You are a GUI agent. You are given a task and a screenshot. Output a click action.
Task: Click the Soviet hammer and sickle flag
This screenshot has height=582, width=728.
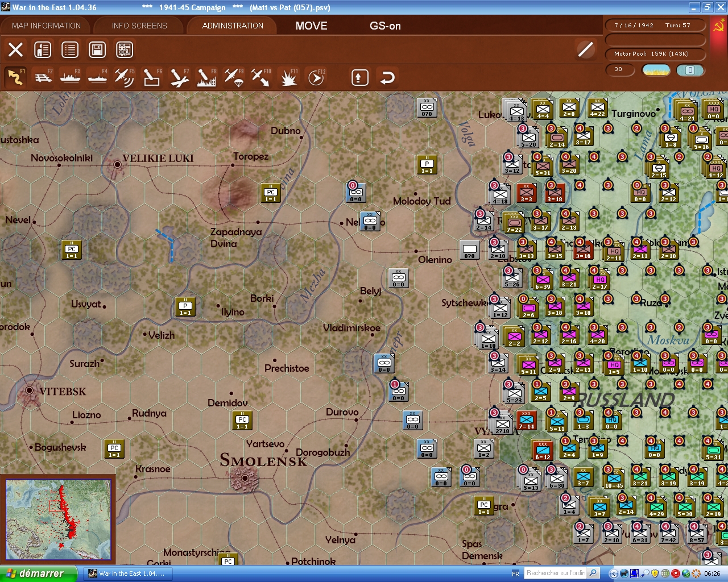click(x=718, y=26)
